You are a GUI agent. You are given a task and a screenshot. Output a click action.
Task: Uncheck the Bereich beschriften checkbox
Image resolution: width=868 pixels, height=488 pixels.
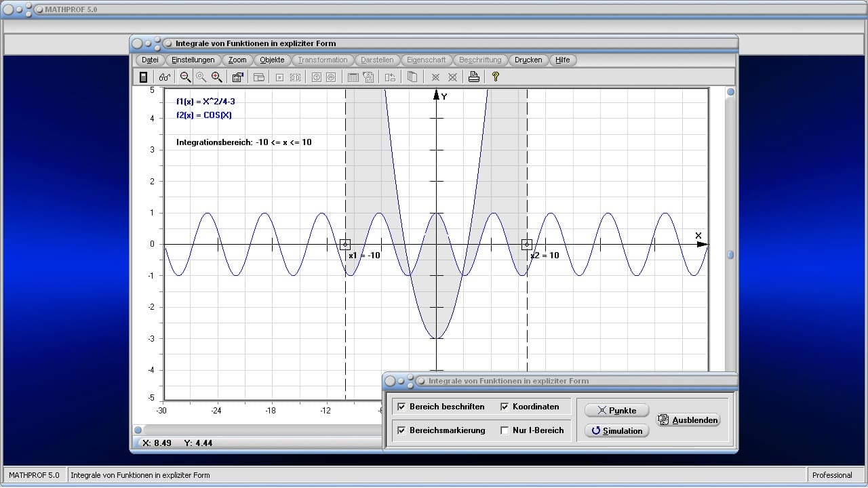401,407
